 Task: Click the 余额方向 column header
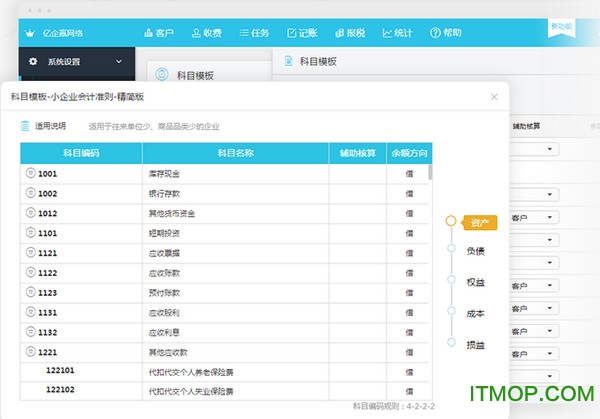(x=409, y=153)
